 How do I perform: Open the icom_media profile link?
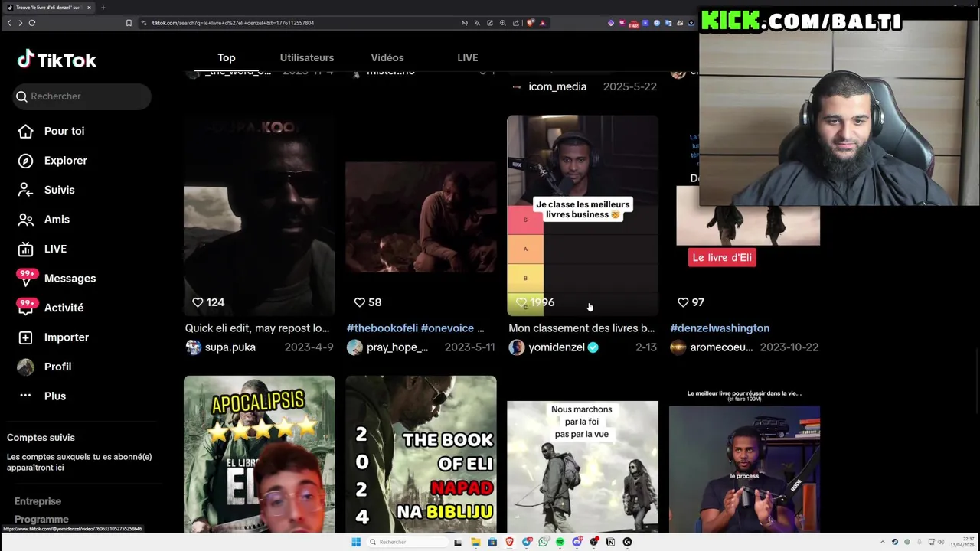(x=557, y=86)
